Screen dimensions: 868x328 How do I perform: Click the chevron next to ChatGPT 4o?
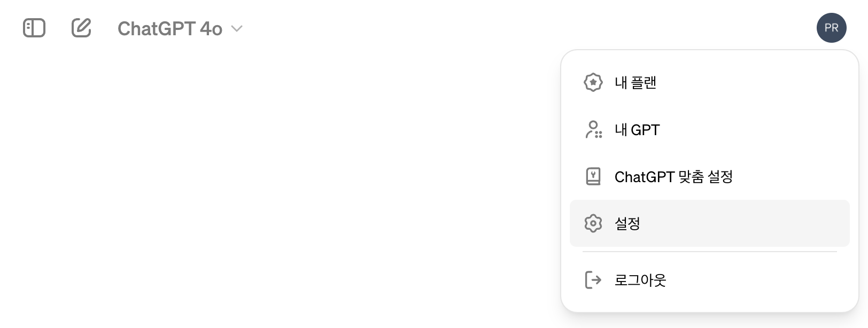point(237,29)
